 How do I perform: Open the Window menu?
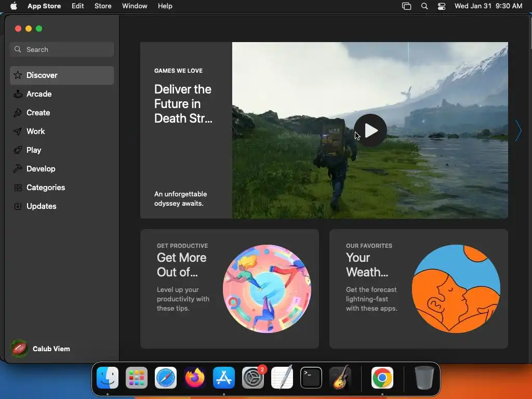click(x=135, y=6)
